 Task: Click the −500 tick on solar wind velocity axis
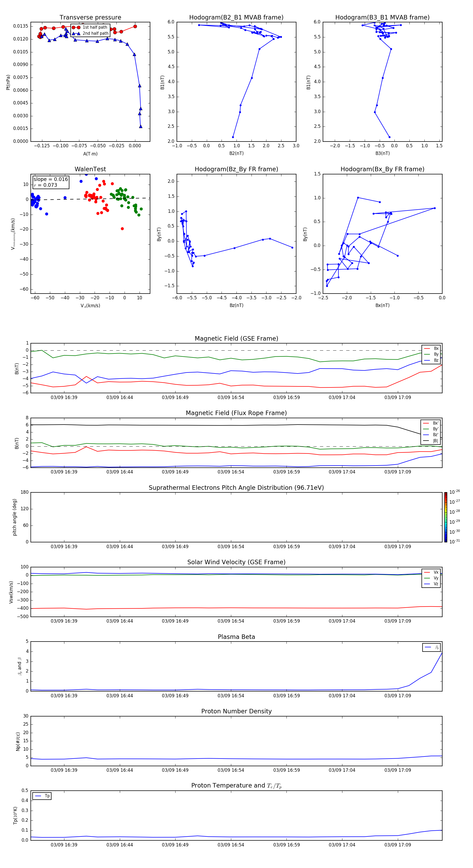22,617
